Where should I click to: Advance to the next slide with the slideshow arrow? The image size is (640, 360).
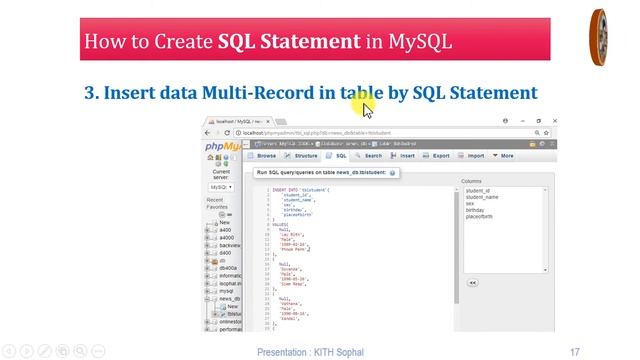27,351
